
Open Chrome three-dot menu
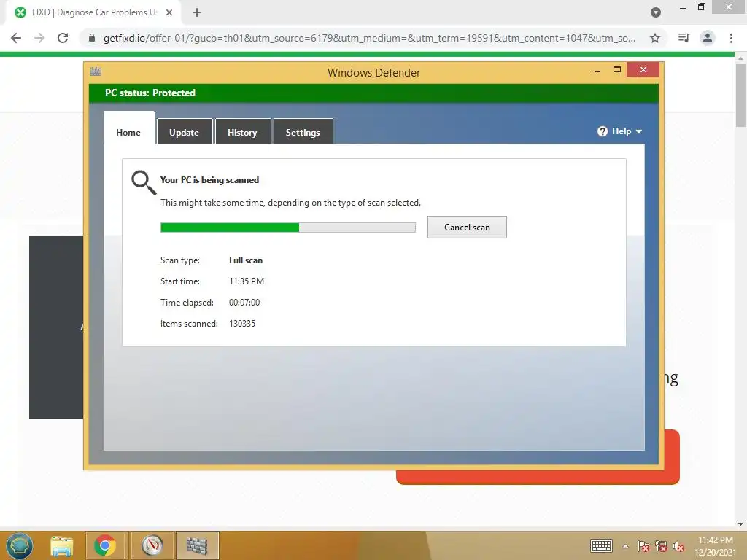(x=731, y=38)
